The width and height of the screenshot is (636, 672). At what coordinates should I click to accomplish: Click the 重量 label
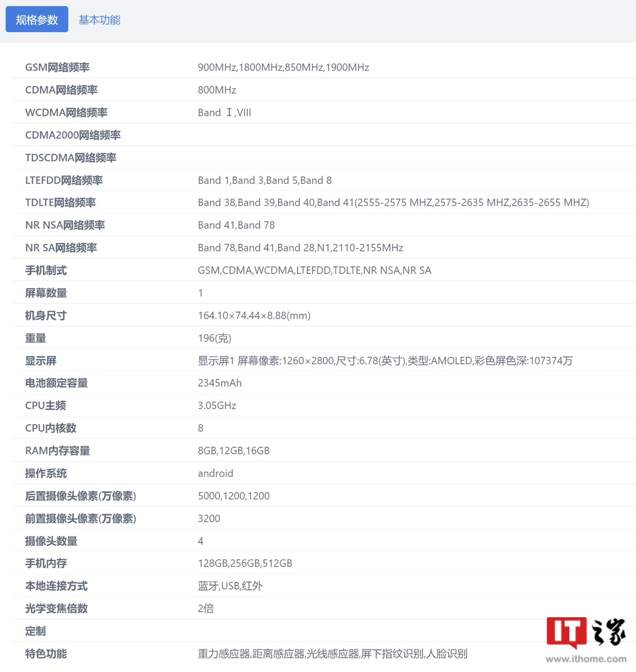pos(35,338)
